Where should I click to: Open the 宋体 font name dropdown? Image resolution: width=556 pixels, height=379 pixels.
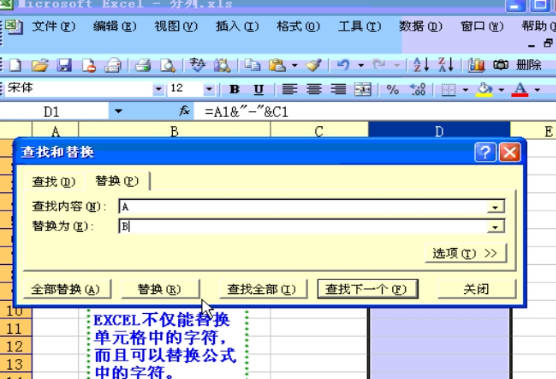click(x=158, y=89)
